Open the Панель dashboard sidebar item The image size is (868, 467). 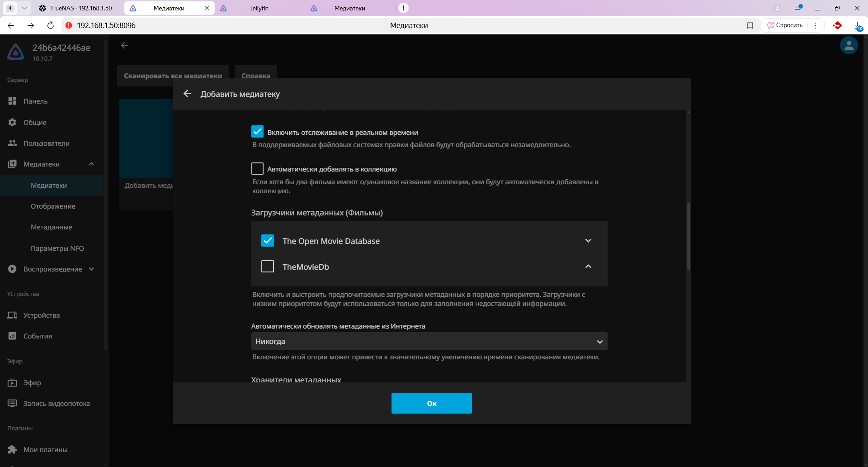[35, 101]
